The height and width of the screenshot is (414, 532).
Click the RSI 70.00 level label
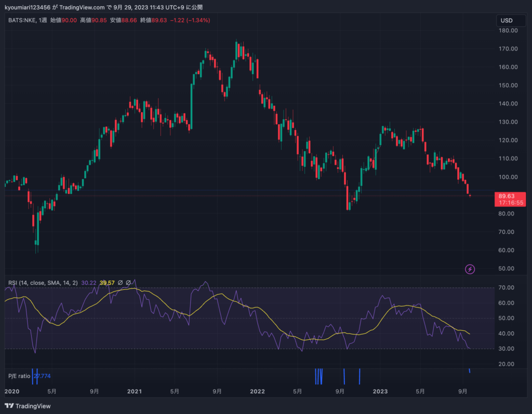pos(506,287)
